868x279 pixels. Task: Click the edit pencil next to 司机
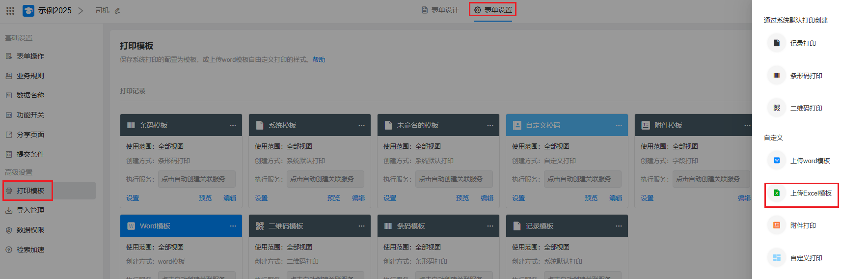117,11
